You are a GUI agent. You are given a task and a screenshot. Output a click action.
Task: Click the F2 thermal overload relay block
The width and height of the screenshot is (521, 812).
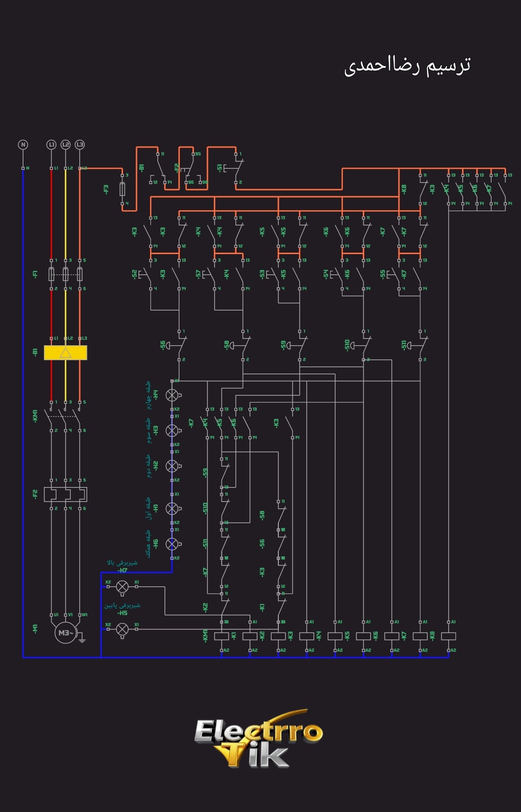[66, 494]
